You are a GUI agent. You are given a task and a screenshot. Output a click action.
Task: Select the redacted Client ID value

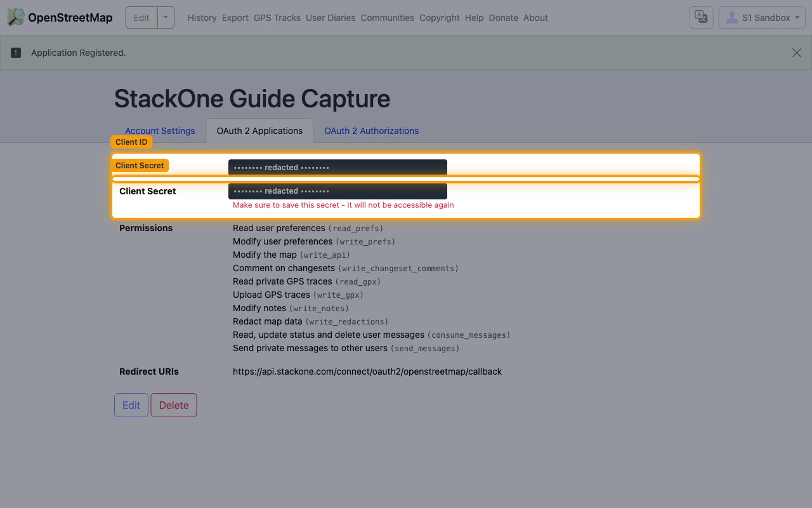tap(337, 168)
